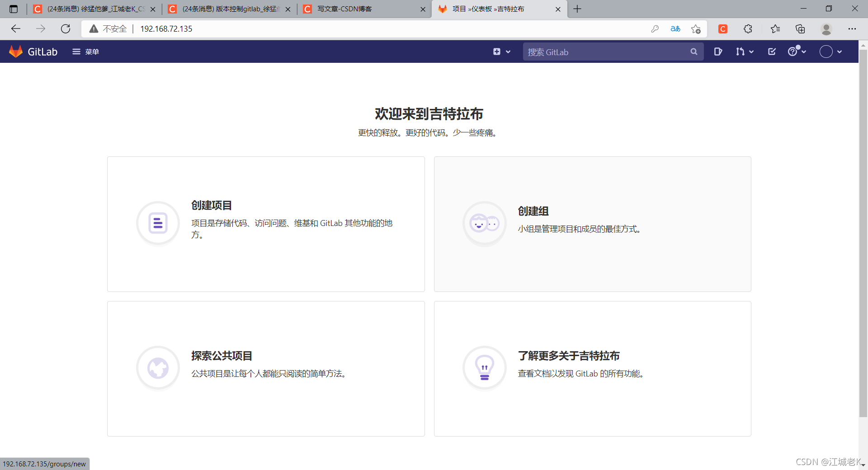Reload the current page
Viewport: 868px width, 470px height.
[x=66, y=29]
